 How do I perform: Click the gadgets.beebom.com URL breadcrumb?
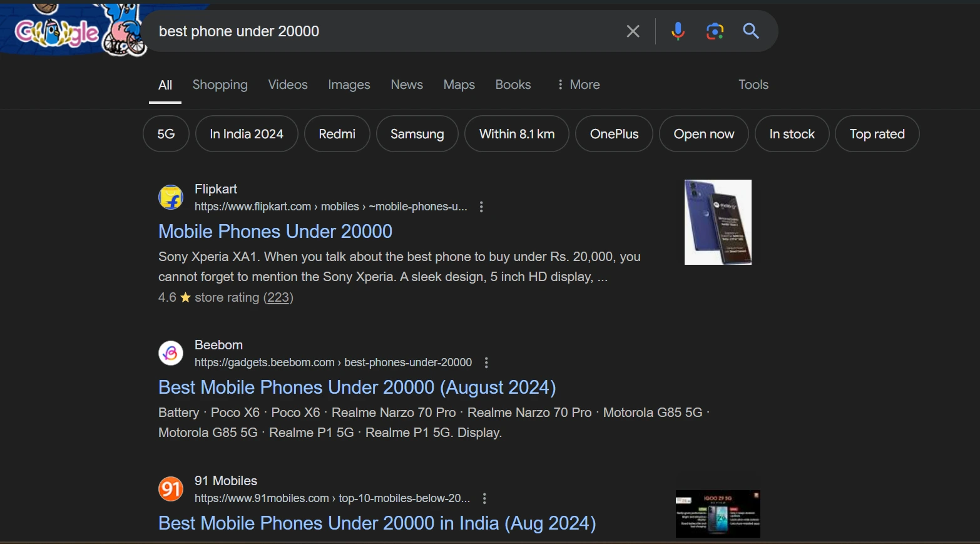tap(334, 362)
